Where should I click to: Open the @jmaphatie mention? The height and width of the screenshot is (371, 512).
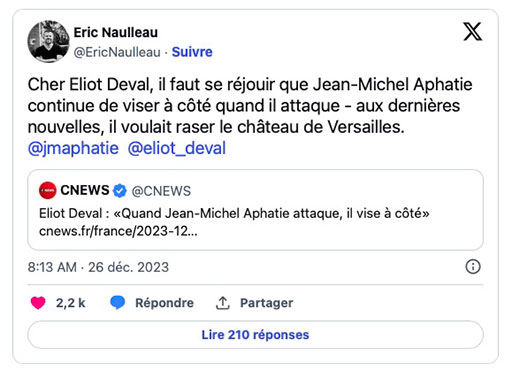[x=73, y=148]
